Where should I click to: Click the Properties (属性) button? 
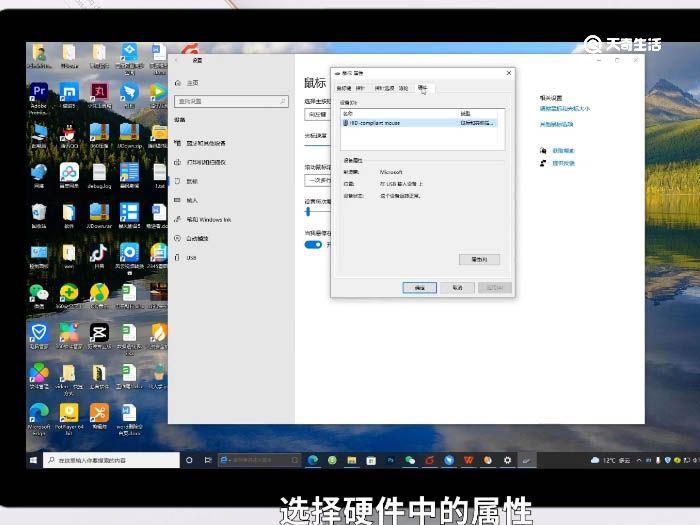[478, 259]
